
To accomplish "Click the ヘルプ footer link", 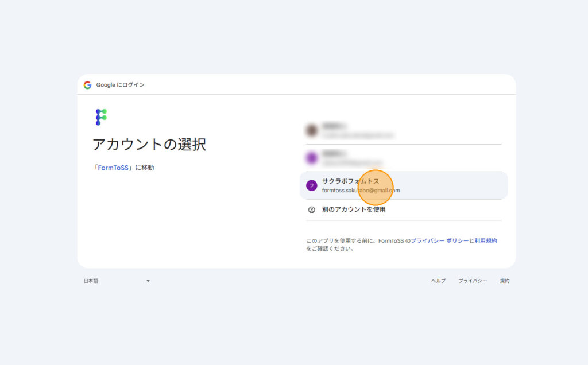I will click(438, 281).
